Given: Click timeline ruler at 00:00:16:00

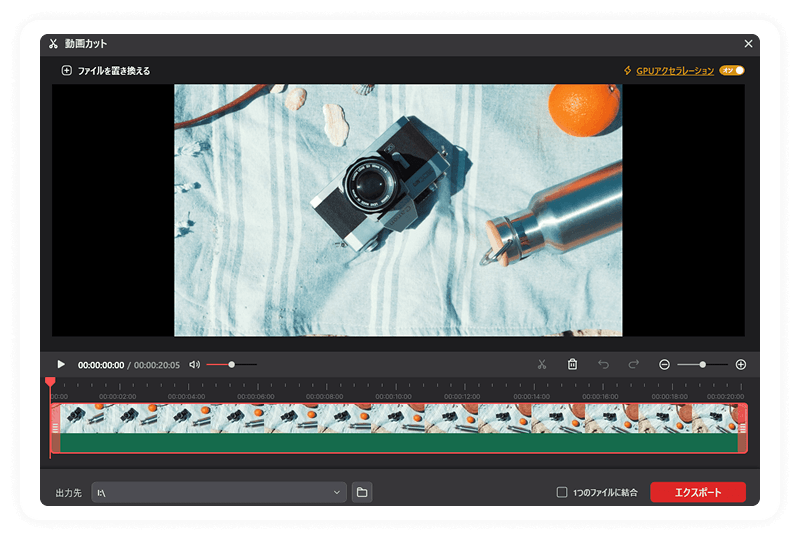Looking at the screenshot, I should tap(601, 396).
